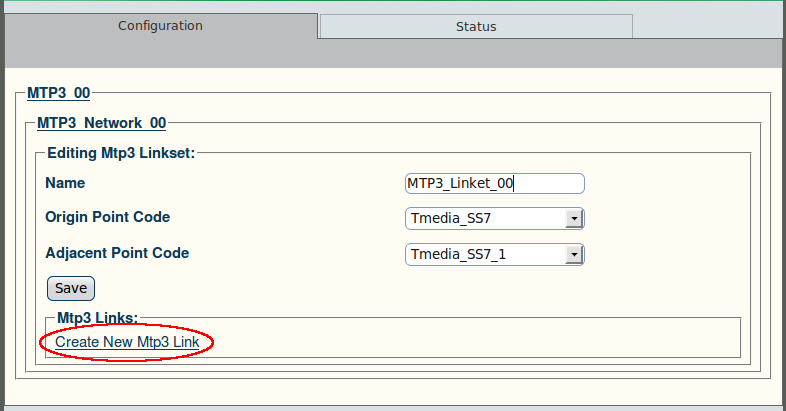Click the Name field label
The height and width of the screenshot is (411, 786).
(65, 183)
